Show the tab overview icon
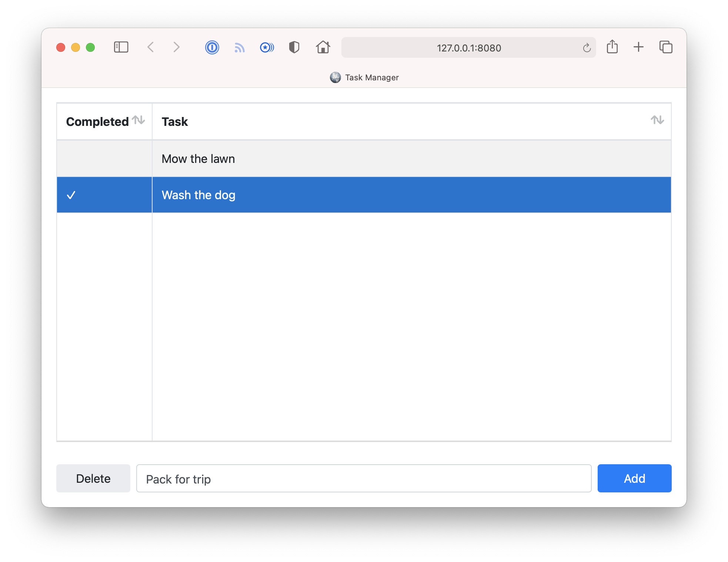728x562 pixels. [x=665, y=47]
